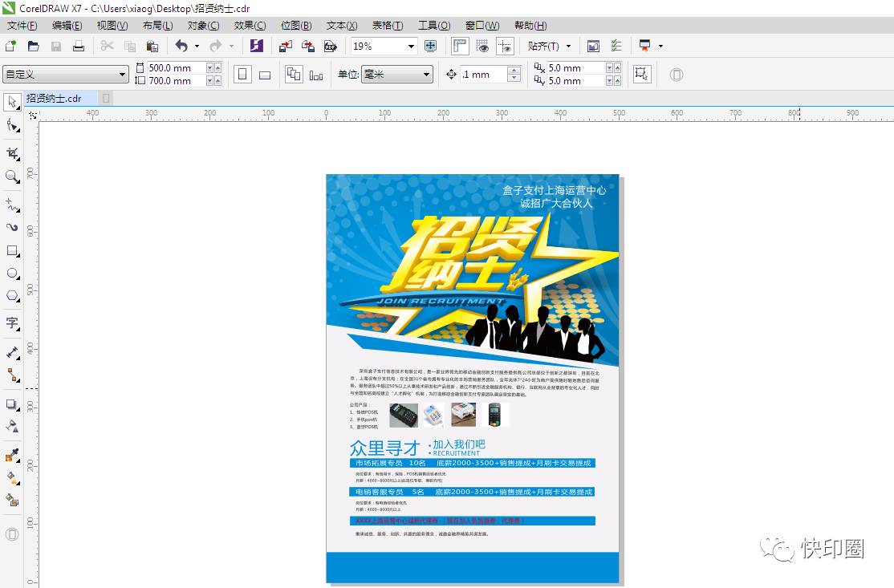Open the 效果(C) menu
Viewport: 894px width, 588px height.
(250, 26)
